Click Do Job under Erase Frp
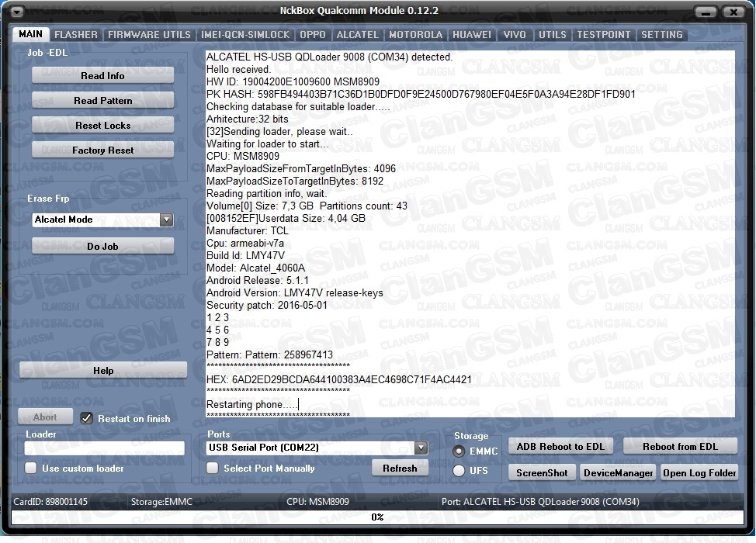The image size is (756, 543). (x=102, y=246)
